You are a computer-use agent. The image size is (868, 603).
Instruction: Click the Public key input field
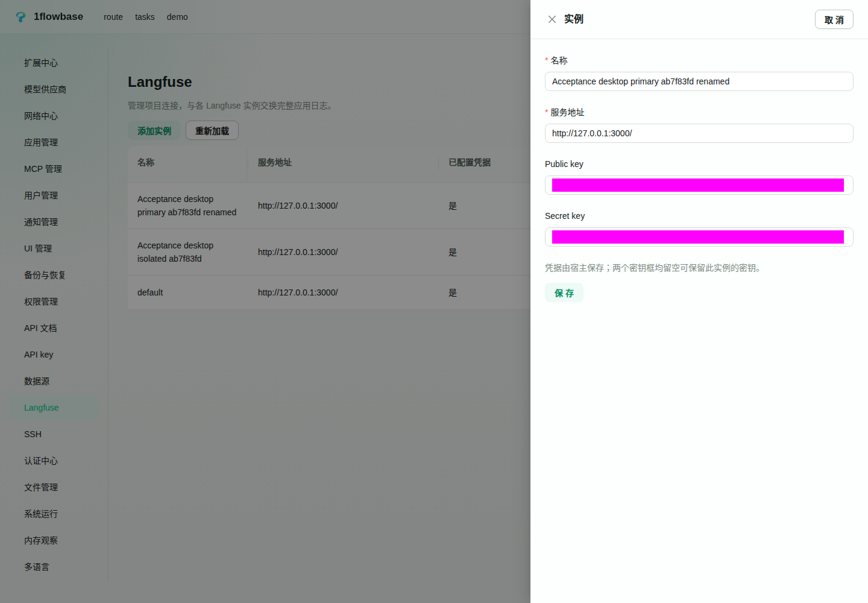(699, 185)
